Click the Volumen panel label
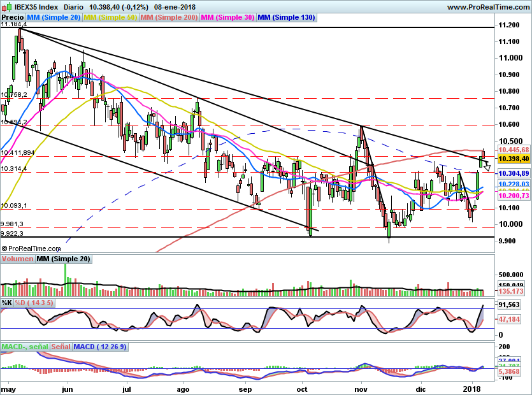 point(17,259)
